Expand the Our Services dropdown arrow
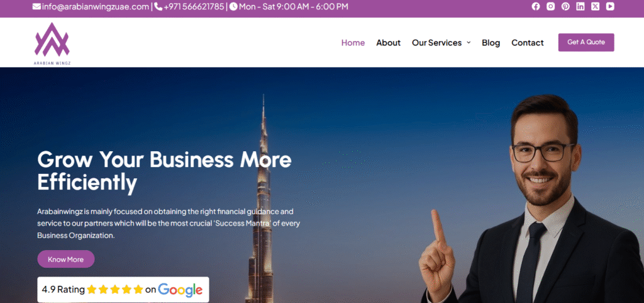The height and width of the screenshot is (303, 644). click(469, 43)
